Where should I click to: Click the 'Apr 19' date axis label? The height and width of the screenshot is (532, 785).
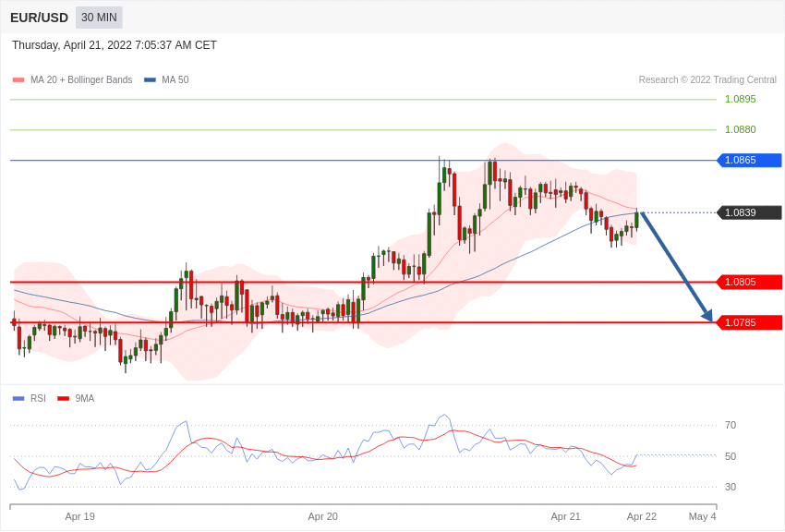pos(80,516)
